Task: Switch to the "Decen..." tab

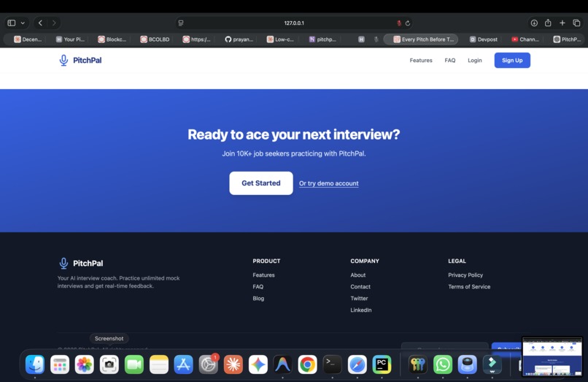Action: click(x=28, y=39)
